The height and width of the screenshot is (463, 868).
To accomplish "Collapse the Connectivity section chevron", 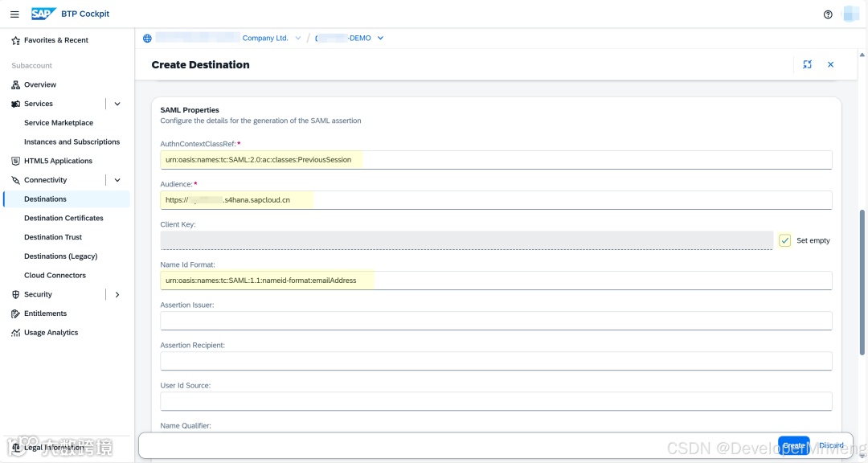I will (117, 180).
